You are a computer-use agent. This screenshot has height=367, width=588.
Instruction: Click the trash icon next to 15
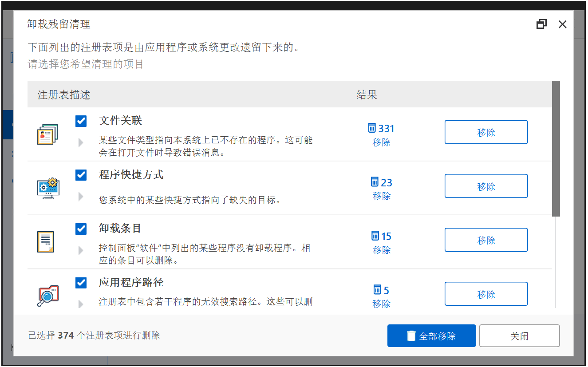375,236
